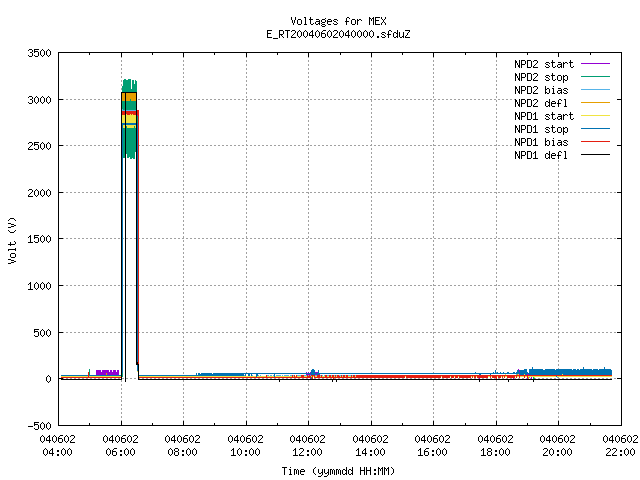Click the chart title 'Voltages for MEX'
The width and height of the screenshot is (640, 480).
coord(338,21)
